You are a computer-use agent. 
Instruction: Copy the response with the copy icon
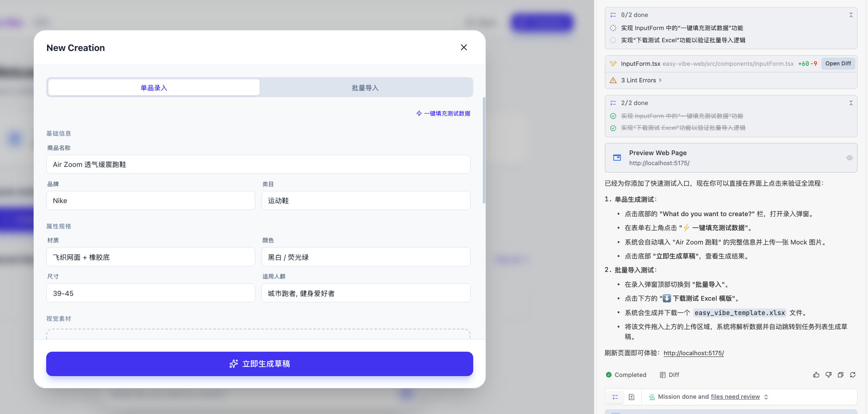point(841,375)
